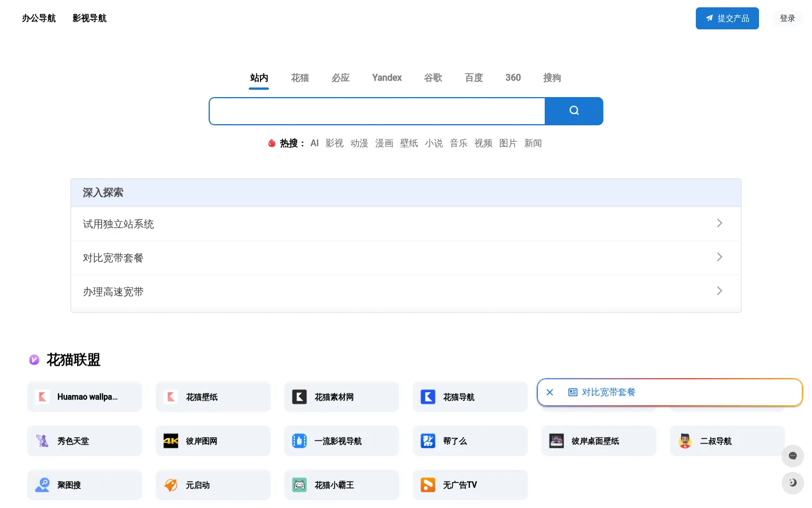Open the 办理高速宽带 link text

pyautogui.click(x=113, y=292)
